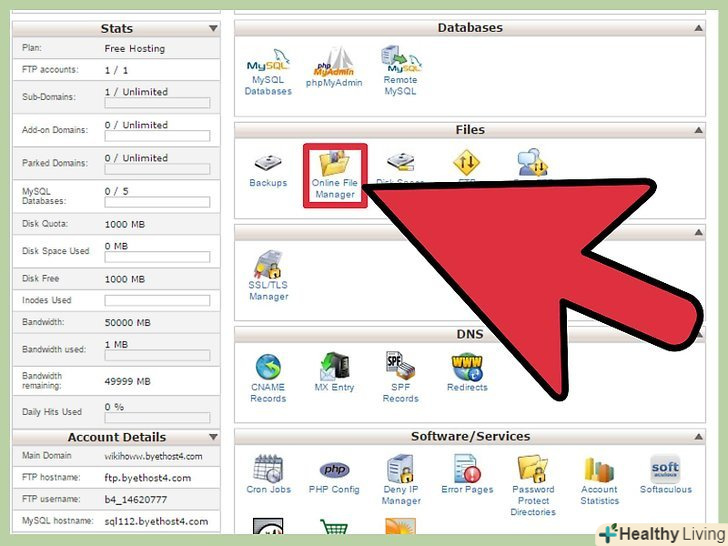Open PHP Config icon
728x546 pixels.
click(334, 469)
